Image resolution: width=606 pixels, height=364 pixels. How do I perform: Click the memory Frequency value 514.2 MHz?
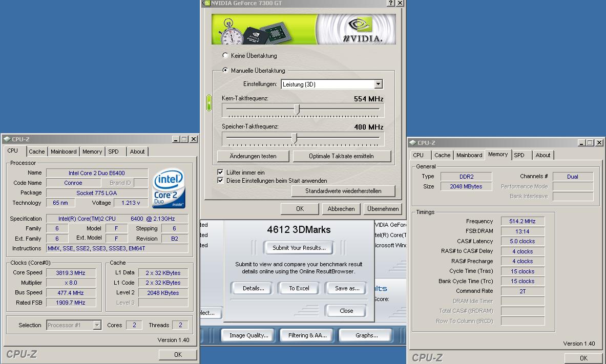point(523,221)
